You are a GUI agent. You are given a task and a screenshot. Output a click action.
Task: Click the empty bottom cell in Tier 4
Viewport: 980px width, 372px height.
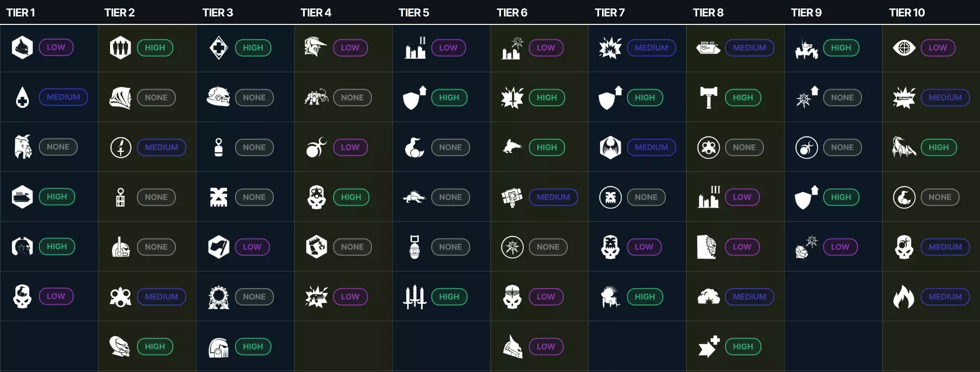coord(343,346)
